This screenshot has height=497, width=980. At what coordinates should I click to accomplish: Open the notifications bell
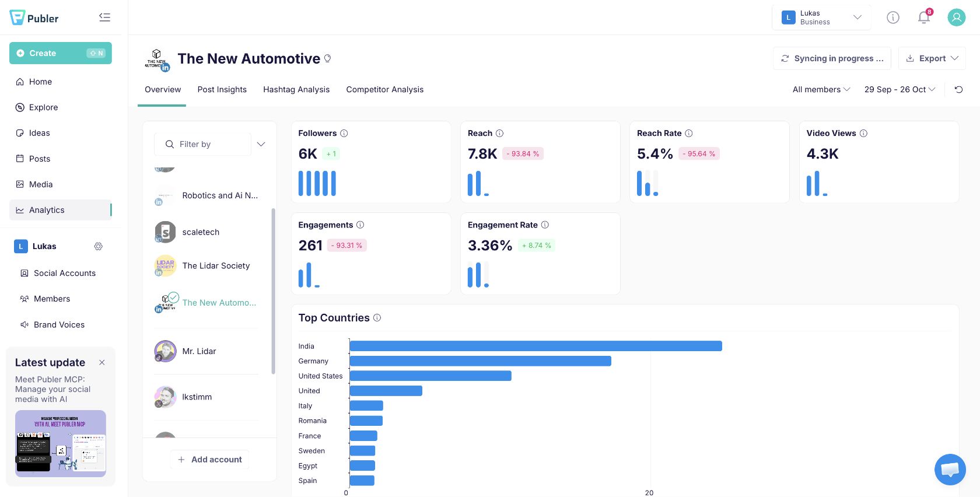pos(924,17)
